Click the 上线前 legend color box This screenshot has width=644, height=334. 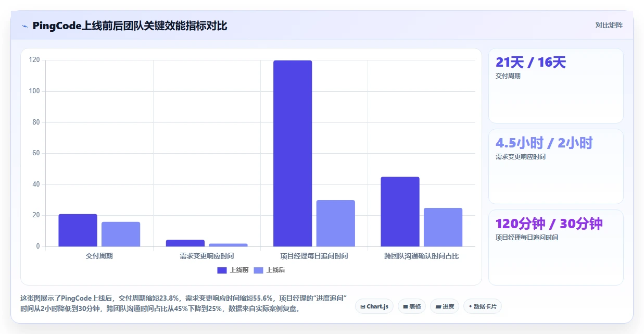222,270
